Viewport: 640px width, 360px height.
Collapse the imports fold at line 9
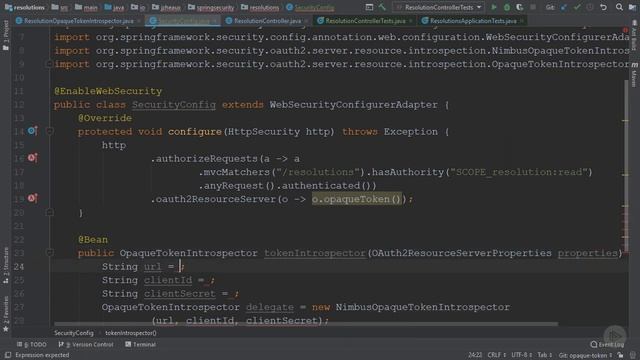tap(49, 64)
